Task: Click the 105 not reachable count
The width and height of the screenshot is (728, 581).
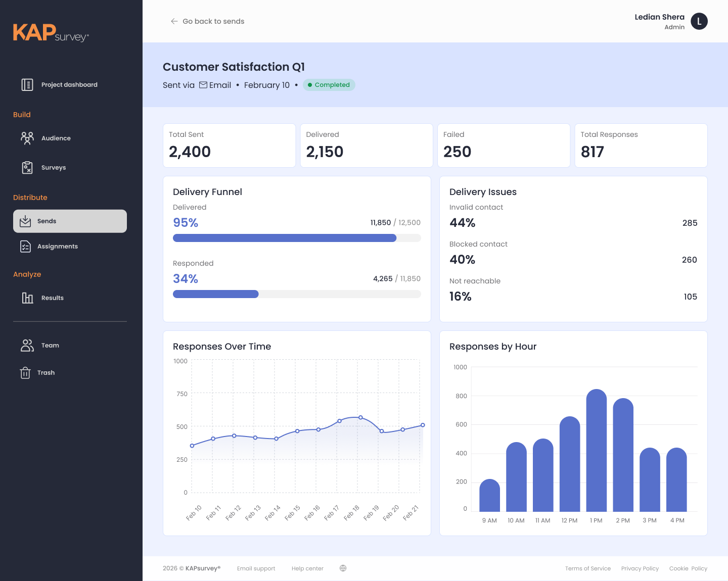Action: [x=691, y=297]
